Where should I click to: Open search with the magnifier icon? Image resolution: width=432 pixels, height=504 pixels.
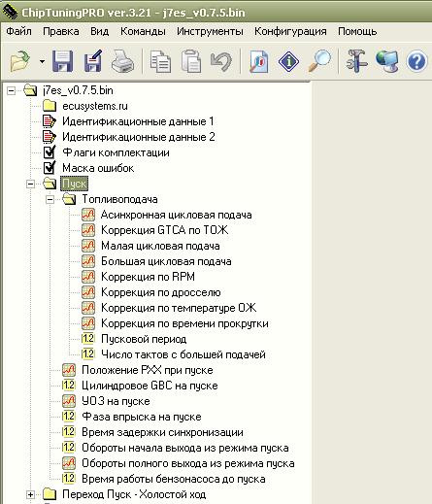point(319,61)
